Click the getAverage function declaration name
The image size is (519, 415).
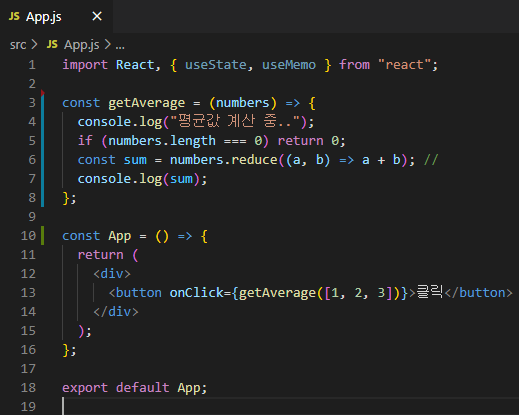[146, 103]
